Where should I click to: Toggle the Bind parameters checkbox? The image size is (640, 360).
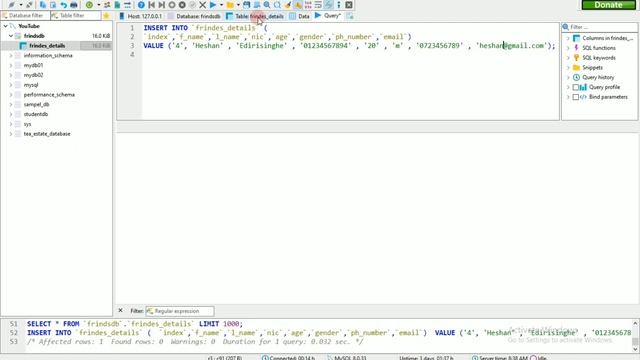[576, 97]
